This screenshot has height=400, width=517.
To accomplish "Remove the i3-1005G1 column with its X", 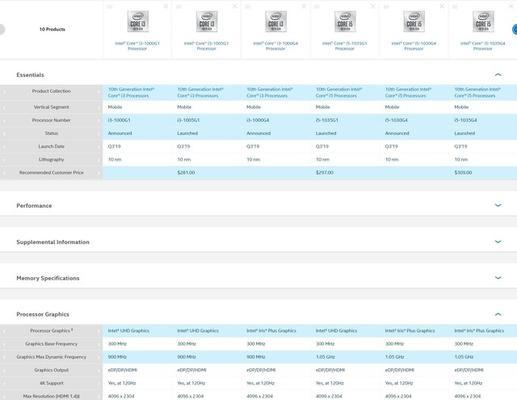I will click(235, 6).
